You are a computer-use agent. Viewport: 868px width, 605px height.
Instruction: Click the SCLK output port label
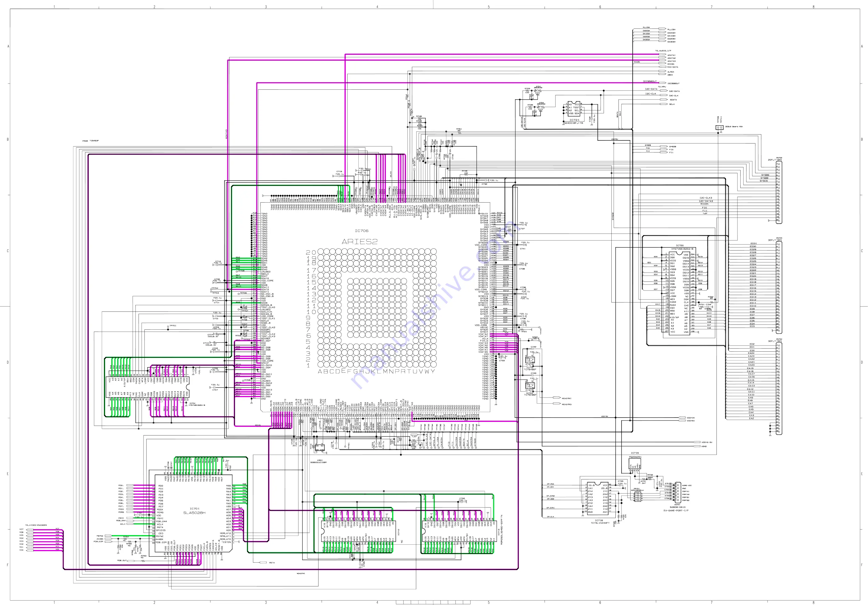click(x=672, y=104)
